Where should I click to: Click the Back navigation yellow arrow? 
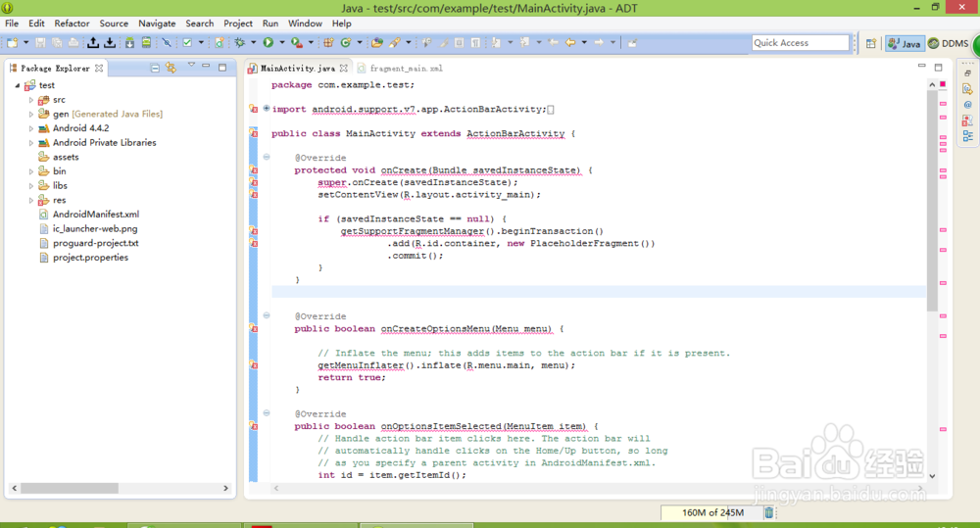(570, 42)
